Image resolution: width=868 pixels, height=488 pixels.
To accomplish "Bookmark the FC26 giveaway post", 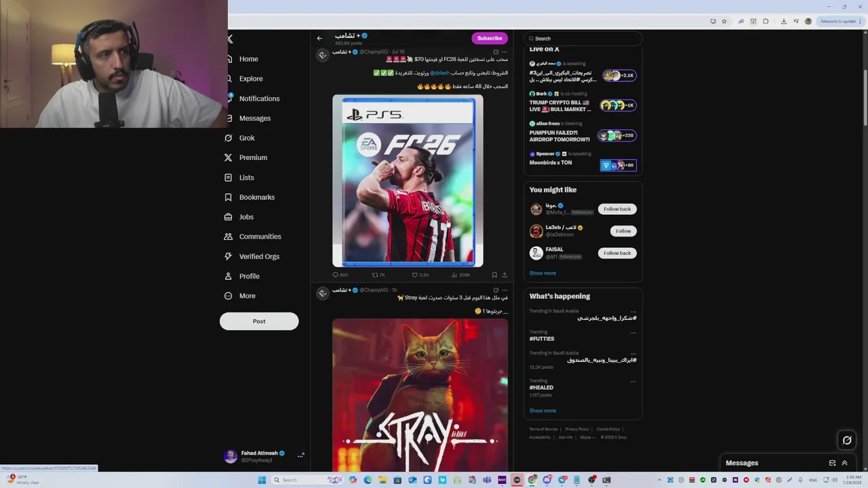I will pyautogui.click(x=494, y=274).
